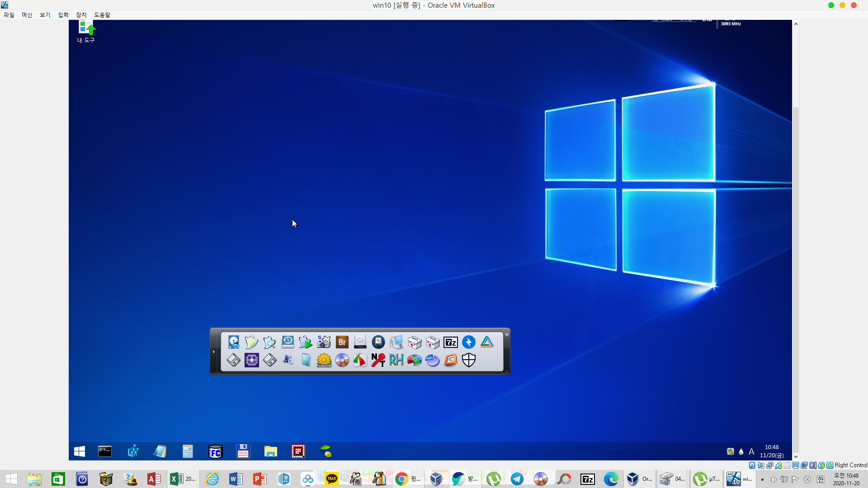
Task: Open the 도움말 menu in VirtualBox
Action: point(102,15)
